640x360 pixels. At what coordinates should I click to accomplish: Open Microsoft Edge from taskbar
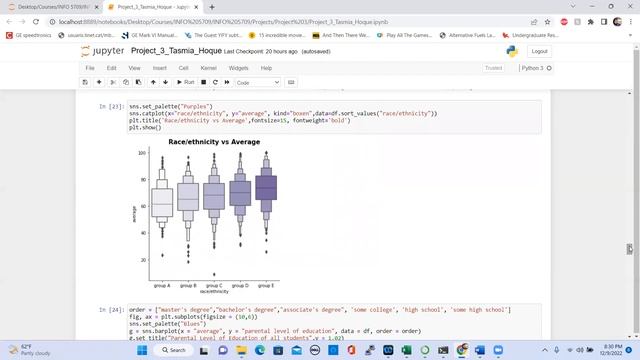tap(260, 350)
